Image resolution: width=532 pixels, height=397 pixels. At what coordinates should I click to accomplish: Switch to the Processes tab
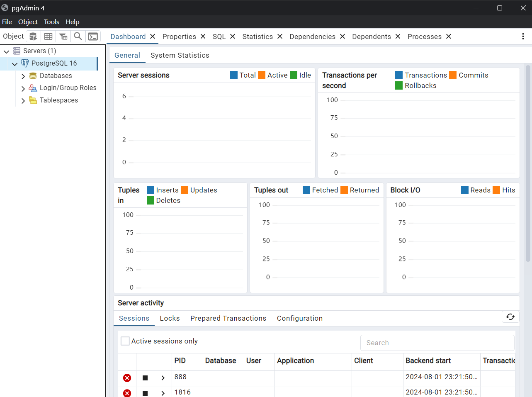(424, 37)
